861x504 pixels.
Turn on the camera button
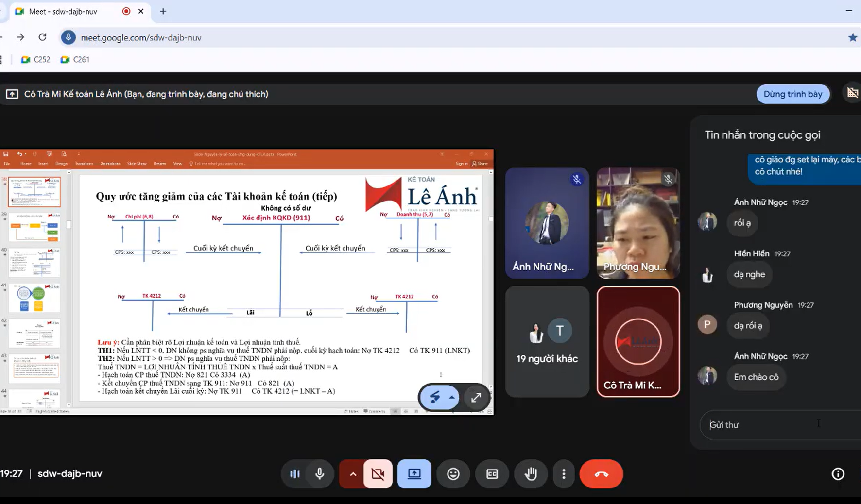click(378, 474)
